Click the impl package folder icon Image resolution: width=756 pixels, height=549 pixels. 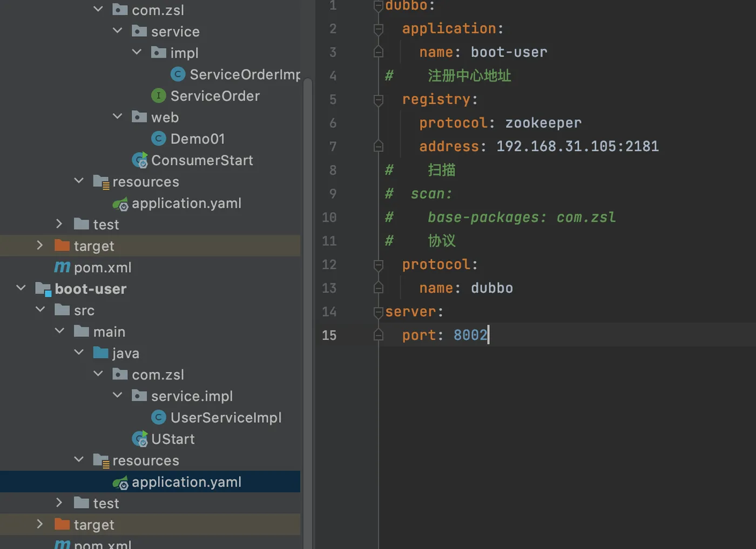[159, 52]
